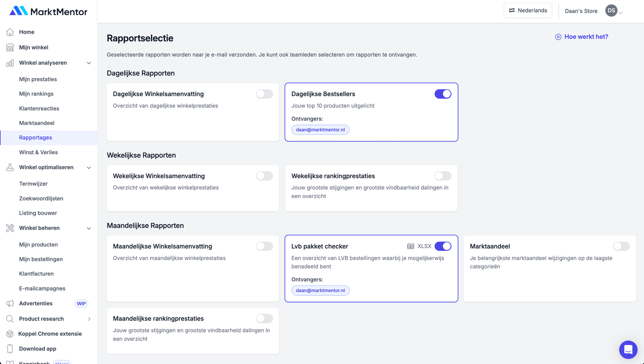Enable the Marktaandeel monthly report switch
Viewport: 644px width, 364px height.
click(621, 246)
